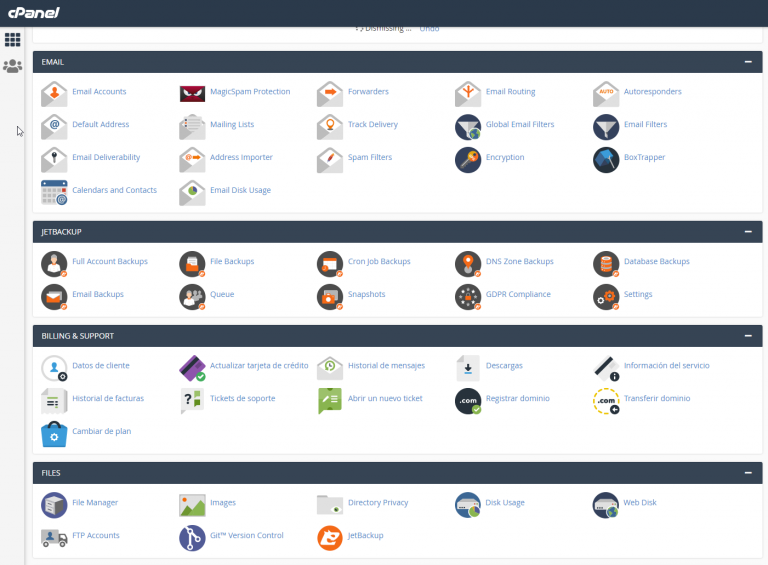Viewport: 768px width, 565px height.
Task: Collapse the BILLING & SUPPORT section
Action: (x=748, y=336)
